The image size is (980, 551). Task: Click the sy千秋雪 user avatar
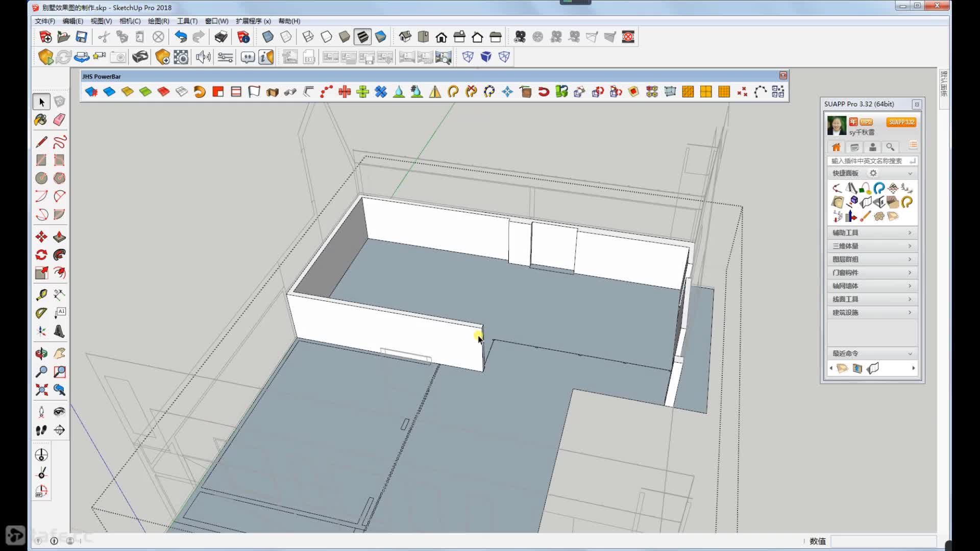837,126
